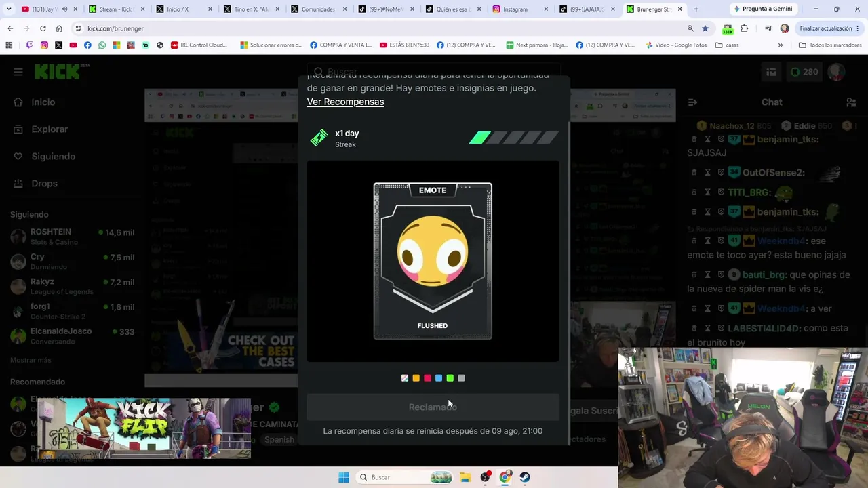
Task: Open the IRL Control Cloud bookmark
Action: pyautogui.click(x=199, y=45)
